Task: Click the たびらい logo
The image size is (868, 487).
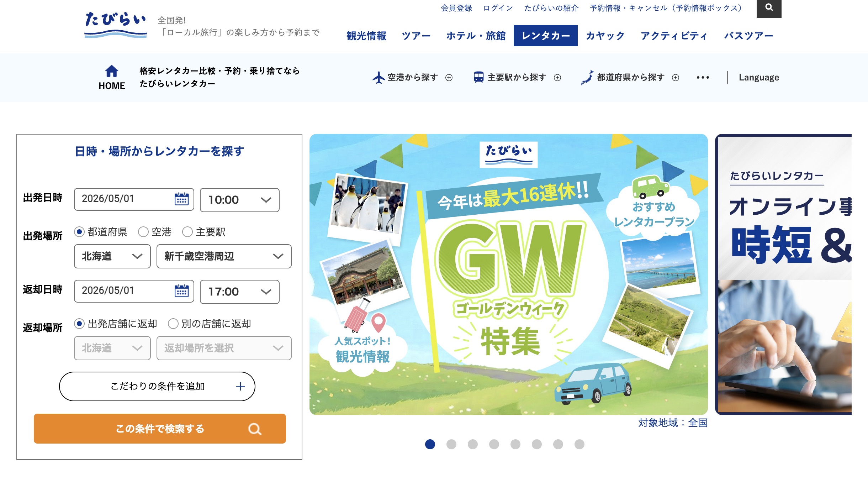Action: (116, 24)
